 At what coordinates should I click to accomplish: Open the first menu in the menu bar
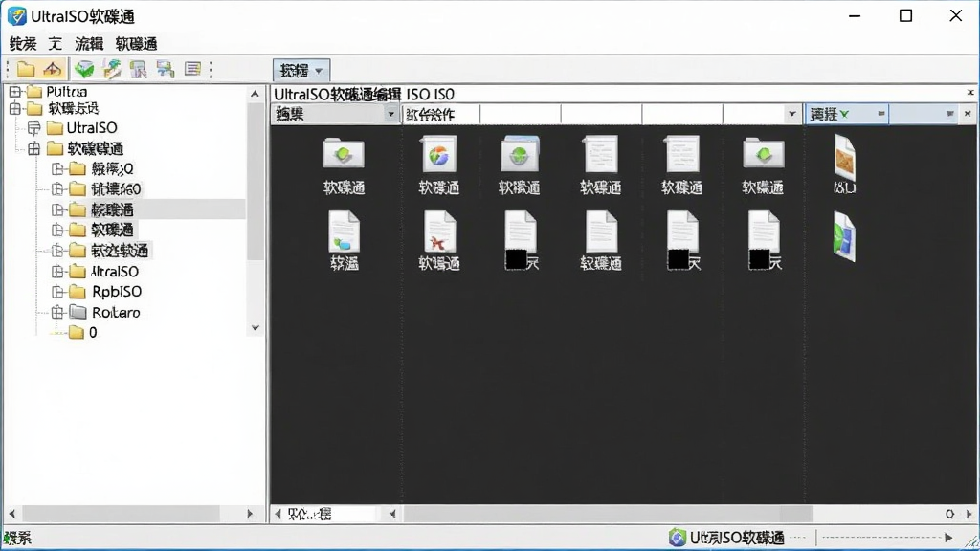click(23, 44)
